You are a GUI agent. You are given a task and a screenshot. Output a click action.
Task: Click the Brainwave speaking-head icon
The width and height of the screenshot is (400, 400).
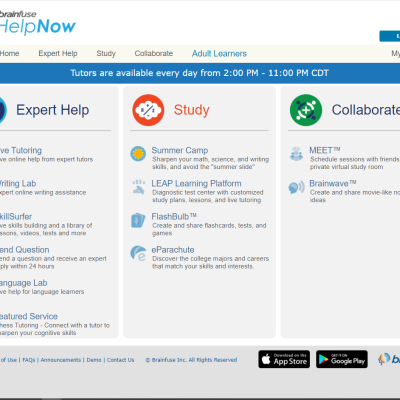click(296, 187)
